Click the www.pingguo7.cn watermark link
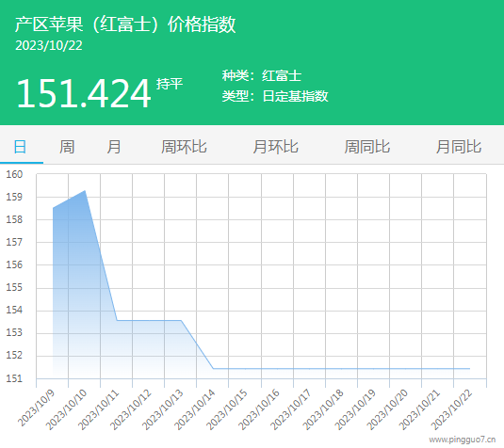504x448 pixels. [x=463, y=440]
